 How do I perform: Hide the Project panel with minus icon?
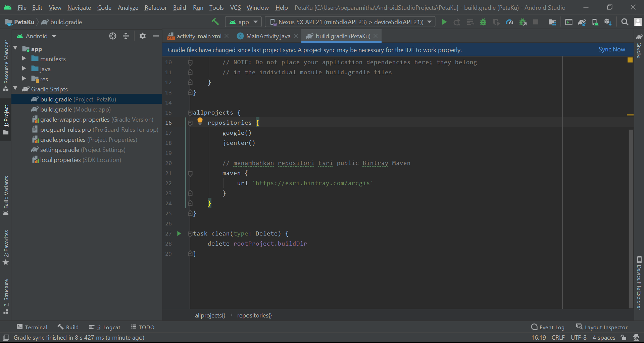[x=156, y=36]
